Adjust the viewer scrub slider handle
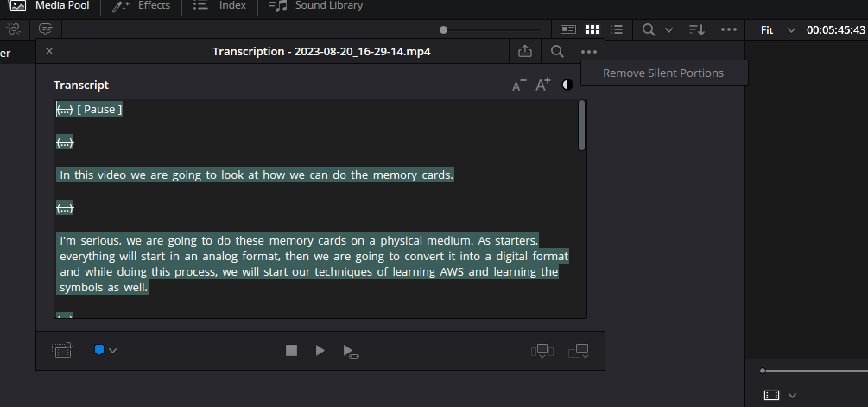 click(763, 371)
